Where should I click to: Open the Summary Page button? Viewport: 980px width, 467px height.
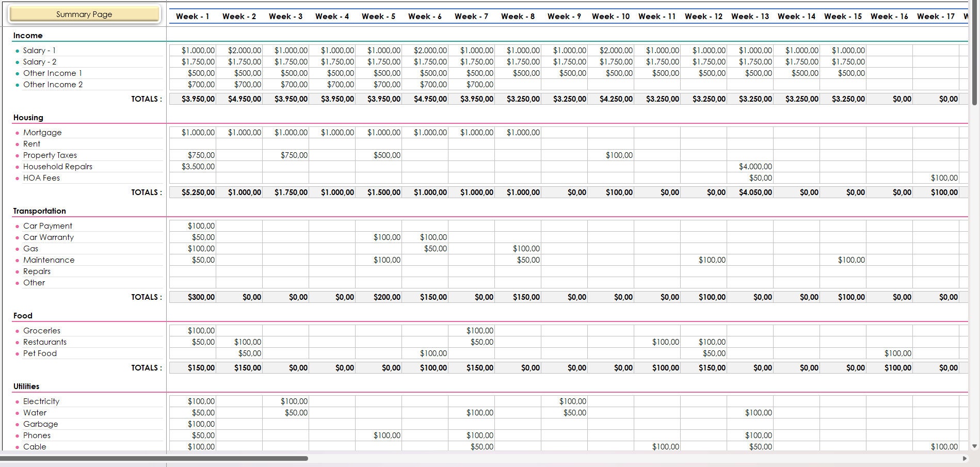[85, 14]
